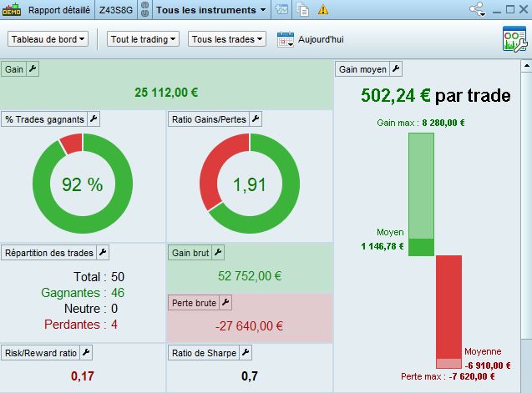Click the wrench next to Gain brut
Viewport: 532px width, 393px height.
tap(218, 253)
